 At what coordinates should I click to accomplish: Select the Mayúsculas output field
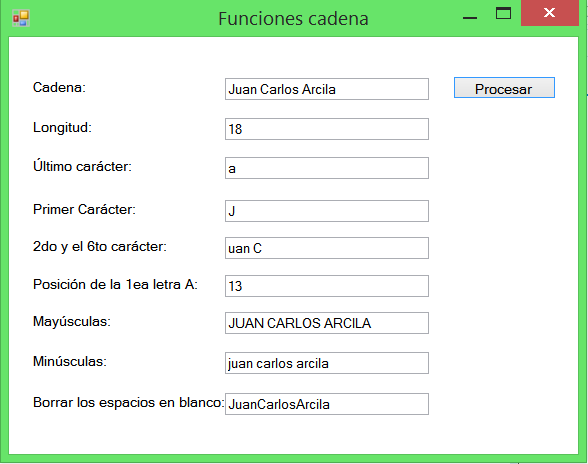point(327,323)
